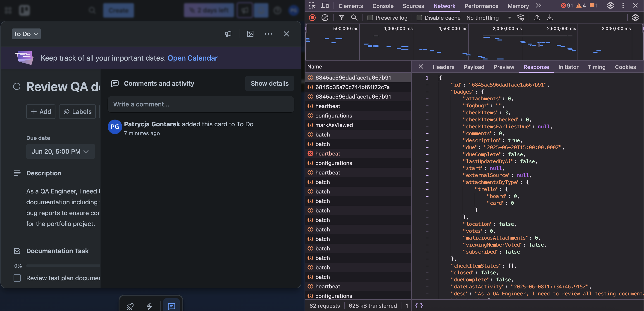
Task: Open Headers tab of request
Action: click(443, 67)
